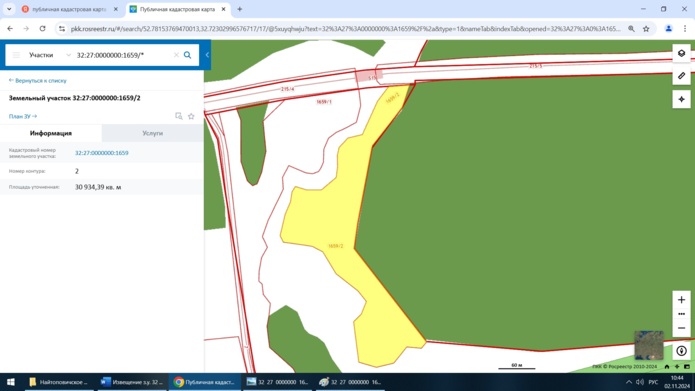Image resolution: width=695 pixels, height=391 pixels.
Task: Add parcel to favorites star
Action: pos(191,116)
